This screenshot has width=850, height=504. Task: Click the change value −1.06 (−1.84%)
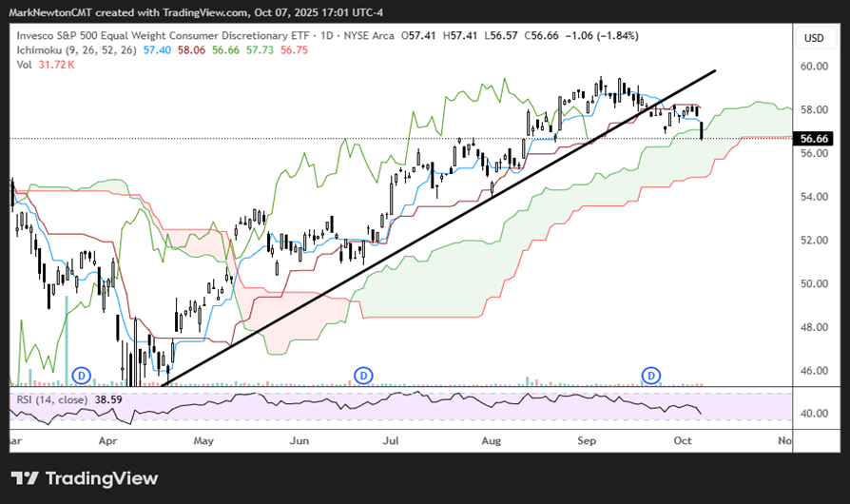[602, 36]
